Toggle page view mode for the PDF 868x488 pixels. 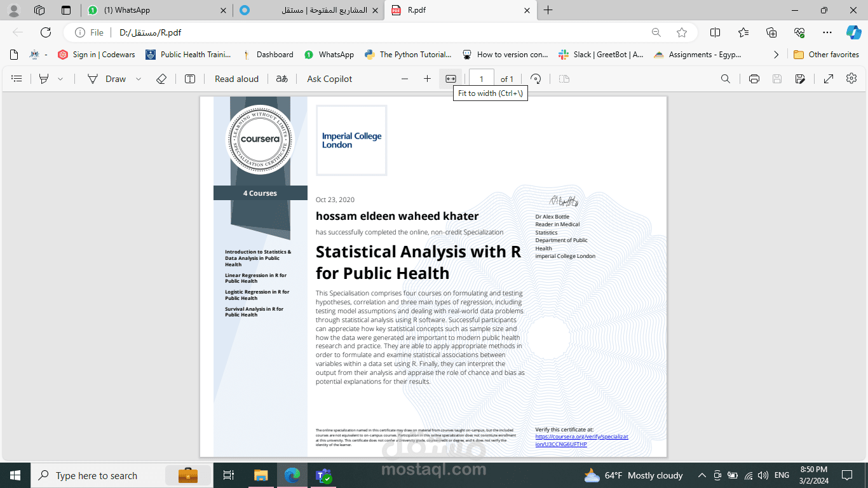click(x=563, y=78)
